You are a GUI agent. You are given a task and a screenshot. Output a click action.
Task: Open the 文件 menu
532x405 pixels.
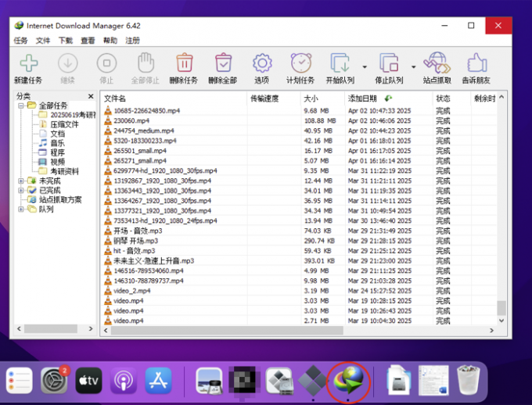click(43, 41)
